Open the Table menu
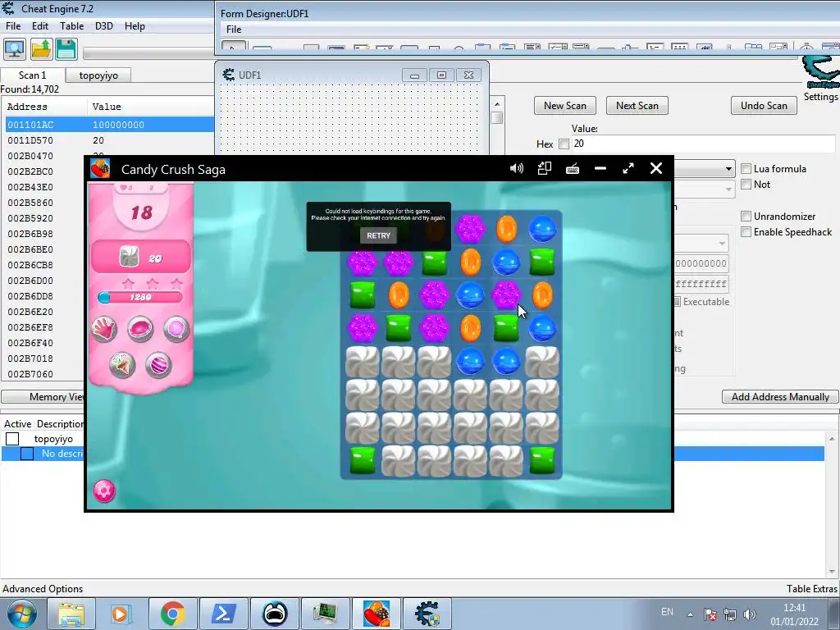The width and height of the screenshot is (840, 630). [x=72, y=26]
